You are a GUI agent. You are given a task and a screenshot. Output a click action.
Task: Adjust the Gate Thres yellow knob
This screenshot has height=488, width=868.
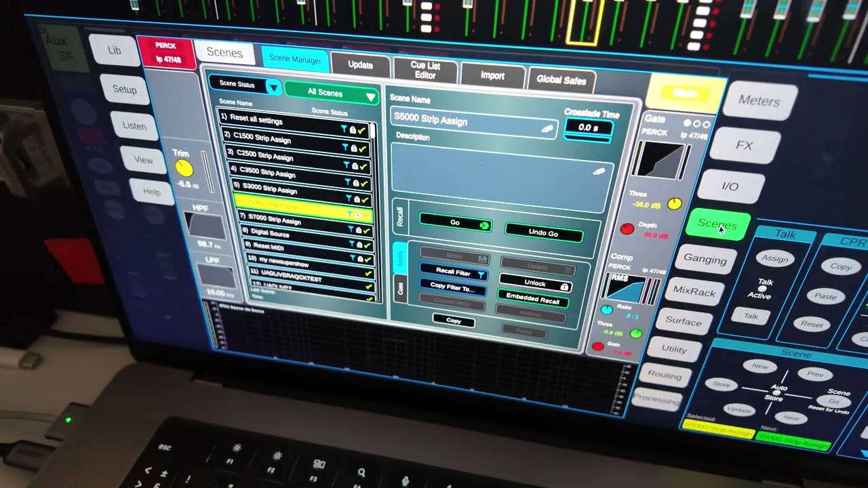(x=674, y=204)
